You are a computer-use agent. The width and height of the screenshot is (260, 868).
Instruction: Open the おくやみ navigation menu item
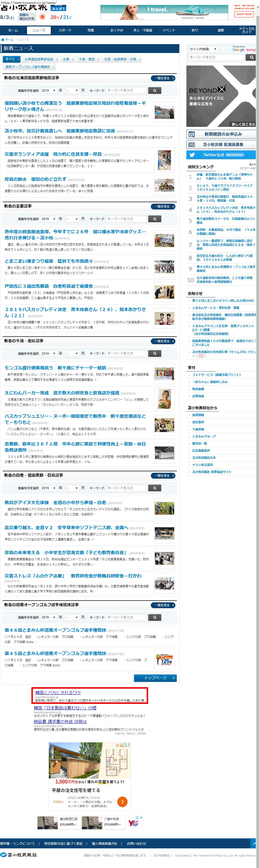[x=117, y=30]
